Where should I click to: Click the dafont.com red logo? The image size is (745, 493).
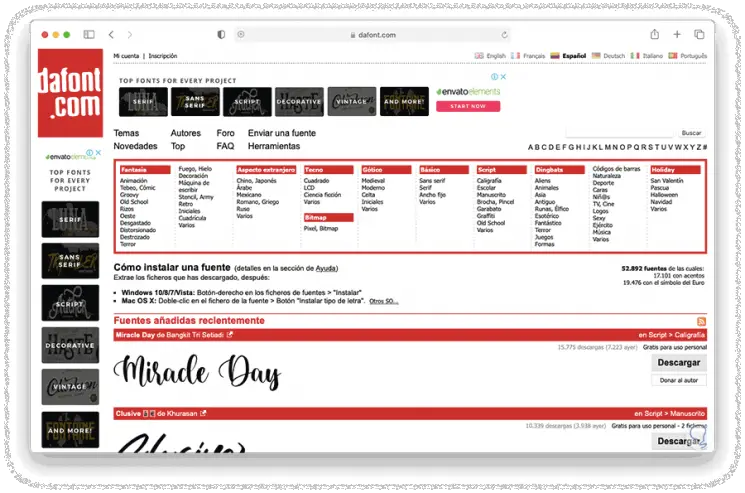[70, 93]
